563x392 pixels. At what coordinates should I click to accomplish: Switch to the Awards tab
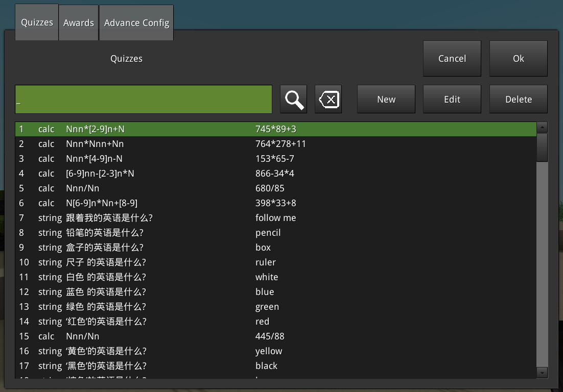(79, 23)
